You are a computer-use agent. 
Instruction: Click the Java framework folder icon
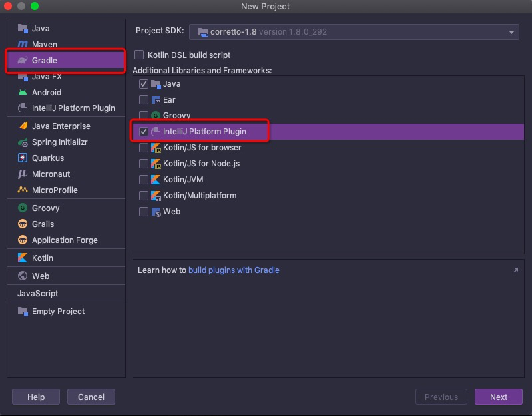[156, 84]
